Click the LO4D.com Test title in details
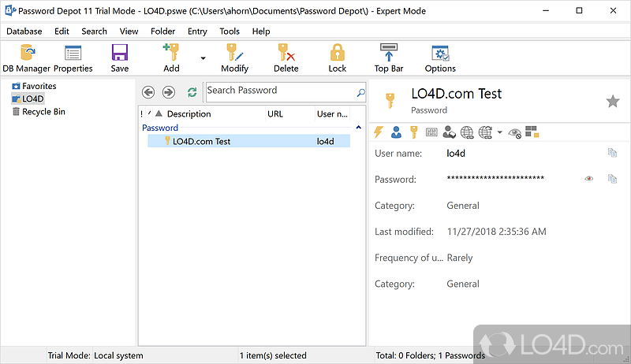631x364 pixels. [x=456, y=94]
